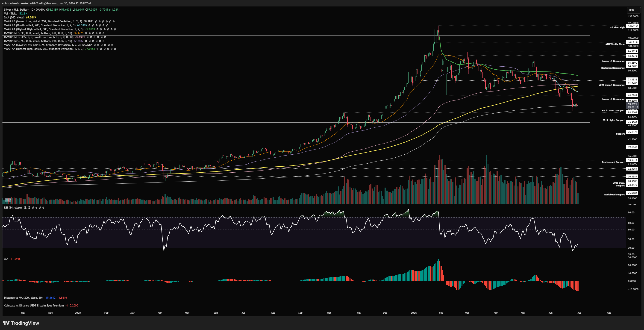Click the ATH Weekly Close annotation
The height and width of the screenshot is (330, 644).
point(615,44)
